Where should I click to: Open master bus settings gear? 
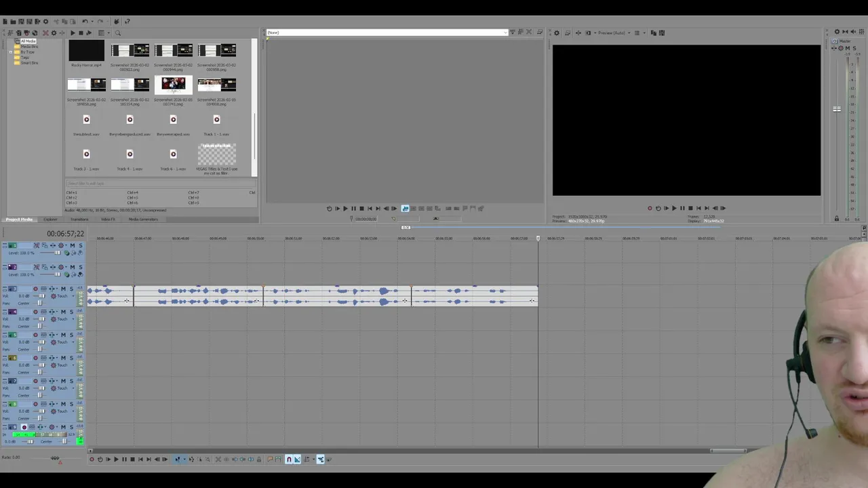tap(837, 32)
